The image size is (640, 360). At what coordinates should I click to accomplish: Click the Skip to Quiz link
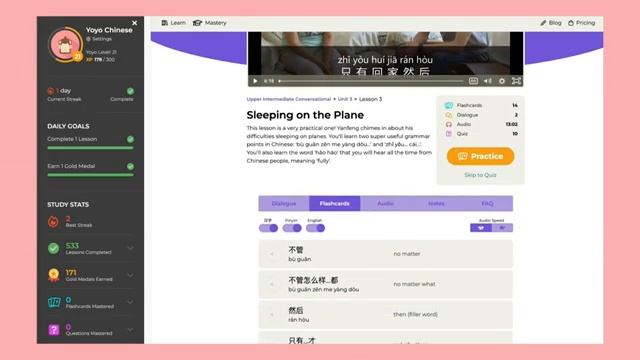point(480,175)
